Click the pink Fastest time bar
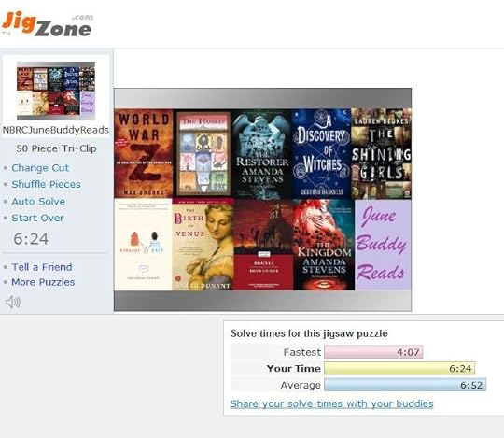Viewport: 504px width, 438px height. 373,352
